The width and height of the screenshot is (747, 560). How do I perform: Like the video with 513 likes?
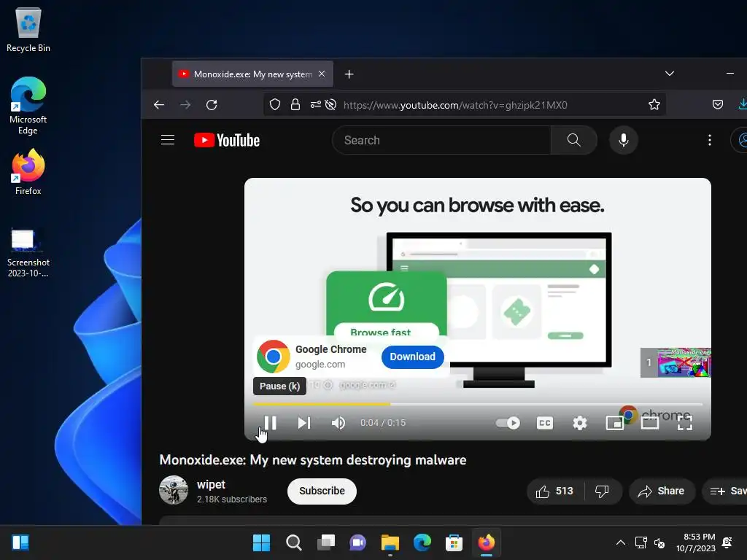point(555,491)
